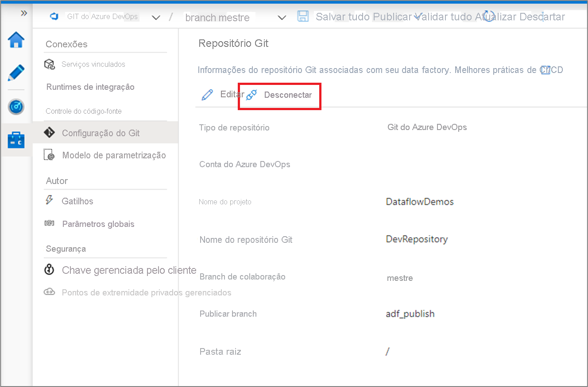This screenshot has height=387, width=588.
Task: Click the Controle do código-fonte header
Action: (x=84, y=111)
